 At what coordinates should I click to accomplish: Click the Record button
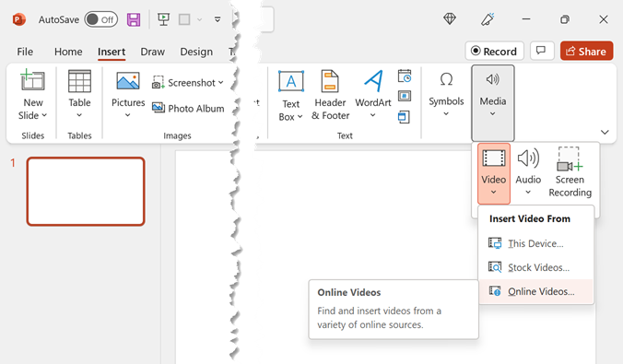pos(494,52)
